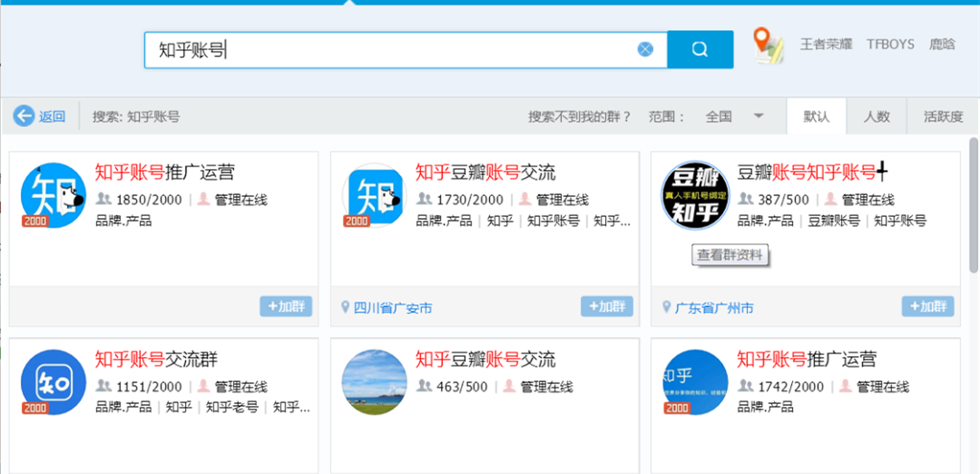980x474 pixels.
Task: Click the 全国 range value
Action: [x=719, y=116]
